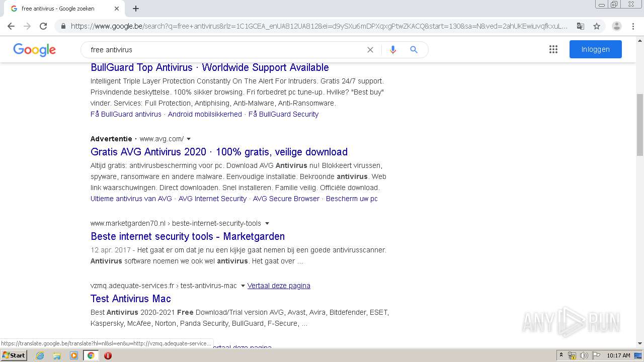
Task: Open Gratis AVG Antivirus 2020 ad
Action: point(219,152)
